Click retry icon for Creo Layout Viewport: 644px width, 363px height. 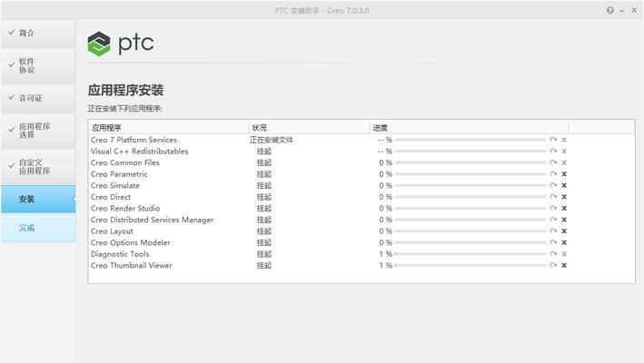553,231
